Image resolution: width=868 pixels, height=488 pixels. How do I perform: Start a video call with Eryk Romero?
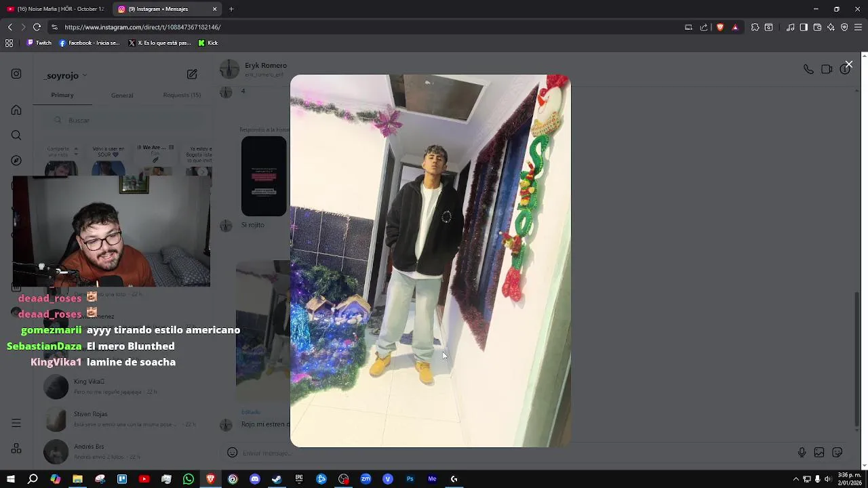(827, 69)
